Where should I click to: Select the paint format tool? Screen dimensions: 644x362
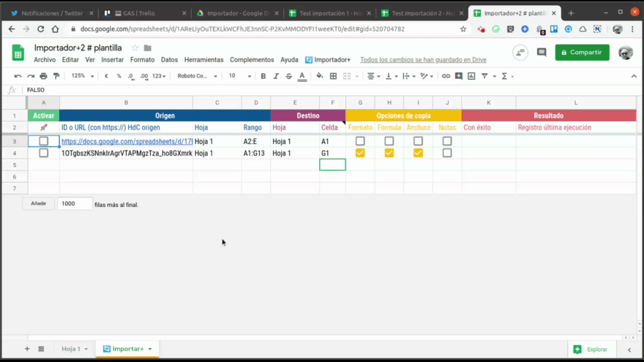click(x=56, y=76)
